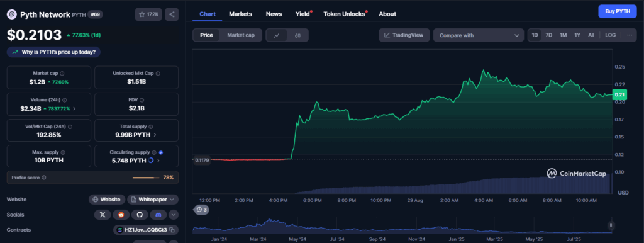Click the verified badge by Circulating supply
This screenshot has width=644, height=243.
[x=160, y=152]
